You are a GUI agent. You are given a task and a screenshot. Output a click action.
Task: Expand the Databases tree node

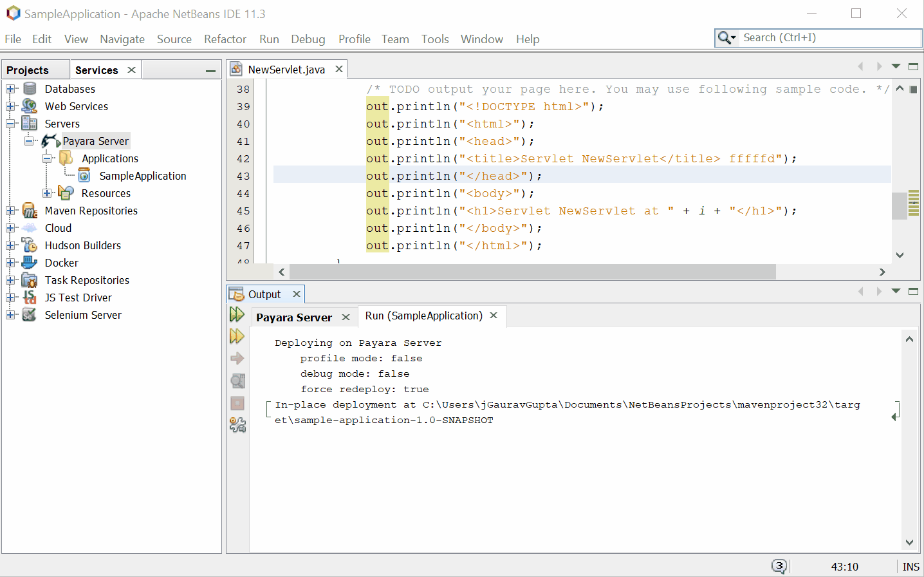point(10,89)
